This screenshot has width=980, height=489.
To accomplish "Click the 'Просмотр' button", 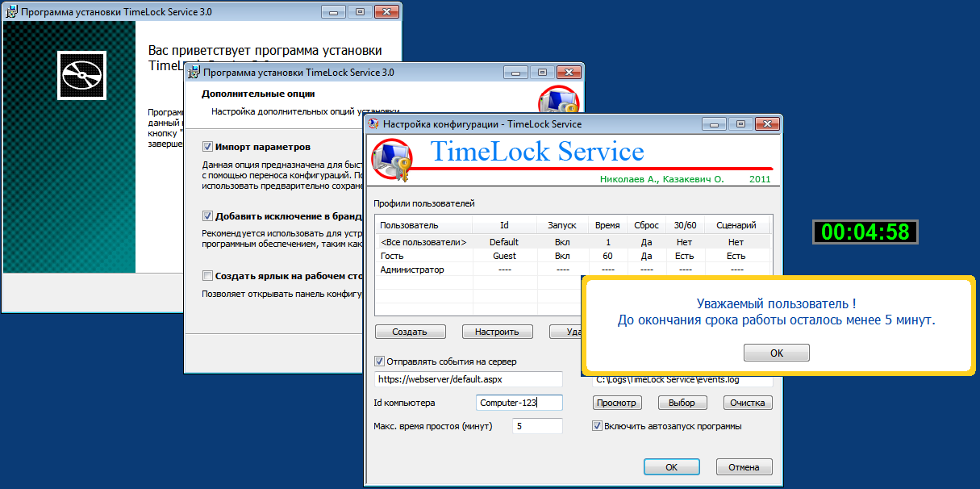I will coord(617,403).
